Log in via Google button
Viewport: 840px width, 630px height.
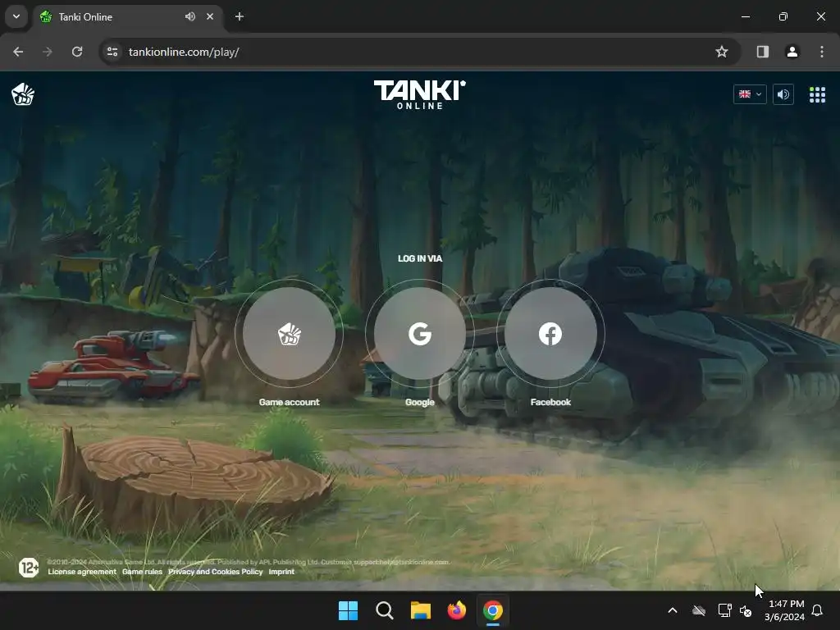tap(420, 333)
